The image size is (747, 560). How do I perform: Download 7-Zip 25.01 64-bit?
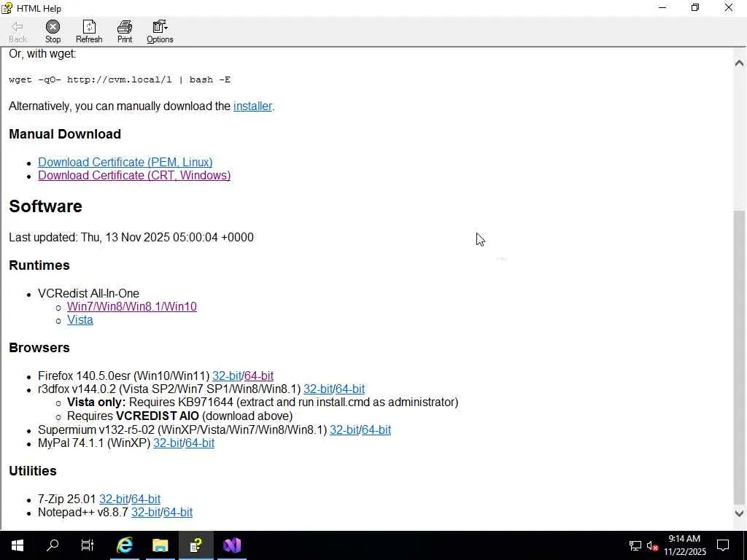[146, 499]
